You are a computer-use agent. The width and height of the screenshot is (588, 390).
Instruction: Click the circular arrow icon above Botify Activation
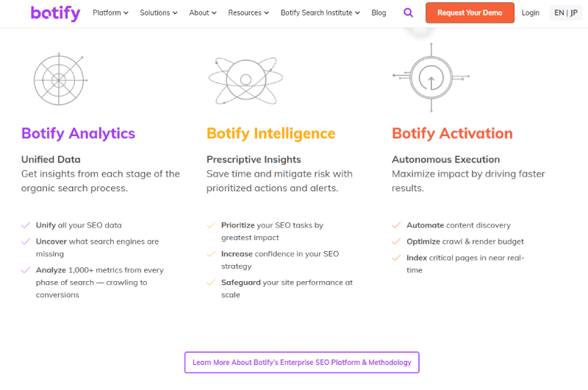point(431,77)
